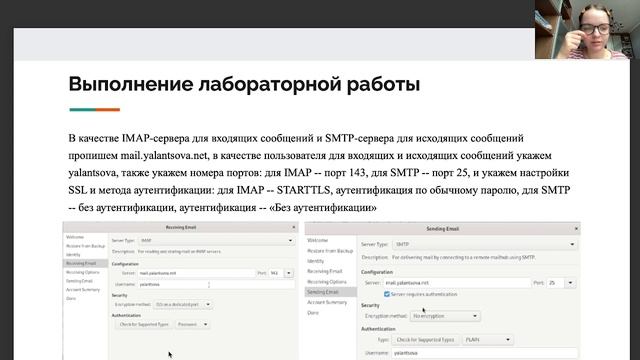Click «Без аутентификации» phrase in the slide text

click(x=323, y=208)
